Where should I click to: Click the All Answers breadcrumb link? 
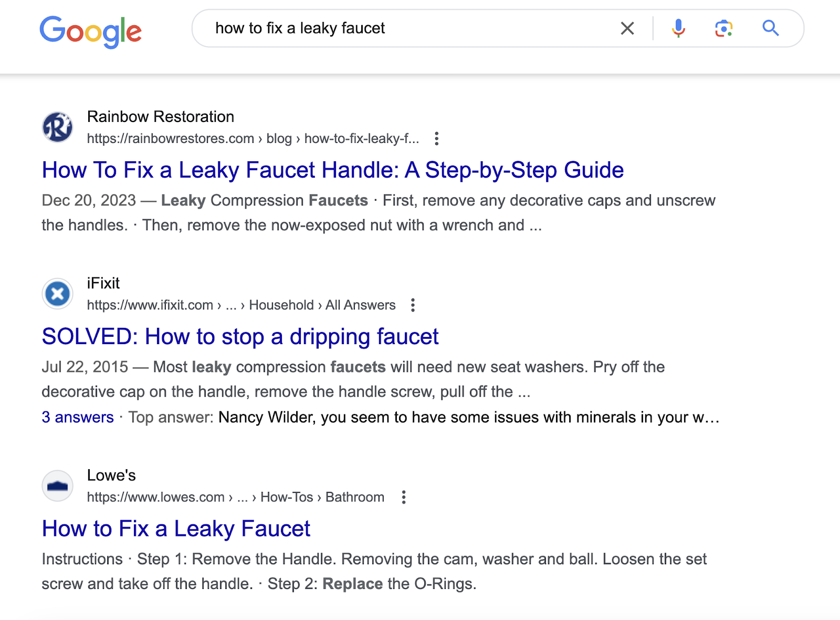[360, 305]
